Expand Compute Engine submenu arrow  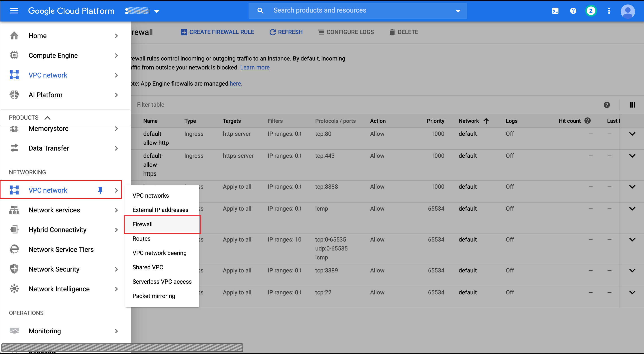[x=116, y=56]
